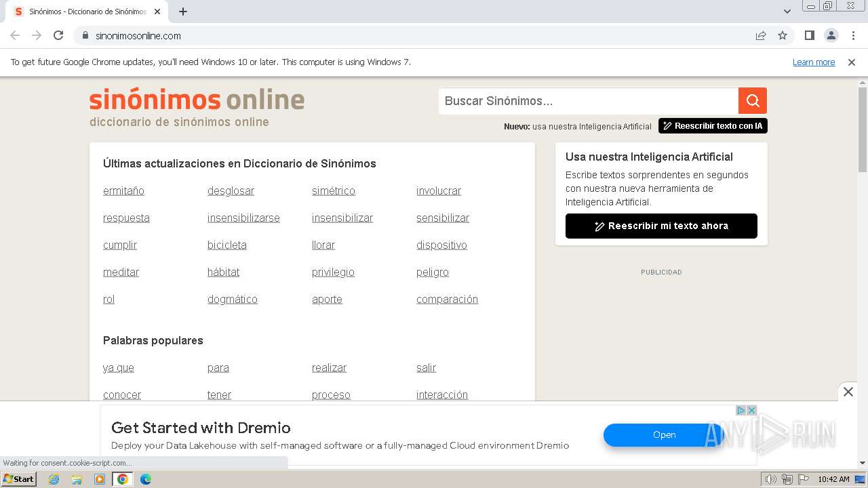This screenshot has height=488, width=868.
Task: Open Windows Start menu
Action: pos(18,479)
